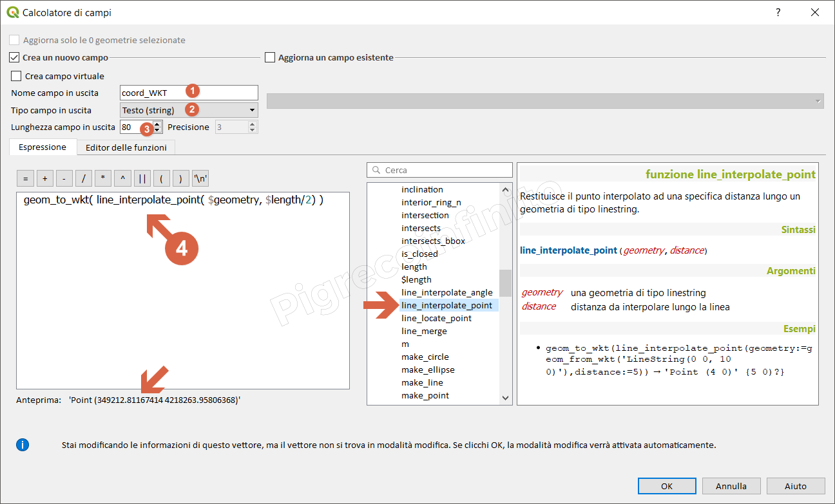Insert the newline '\n' operator
Image resolution: width=835 pixels, height=504 pixels.
[x=200, y=179]
